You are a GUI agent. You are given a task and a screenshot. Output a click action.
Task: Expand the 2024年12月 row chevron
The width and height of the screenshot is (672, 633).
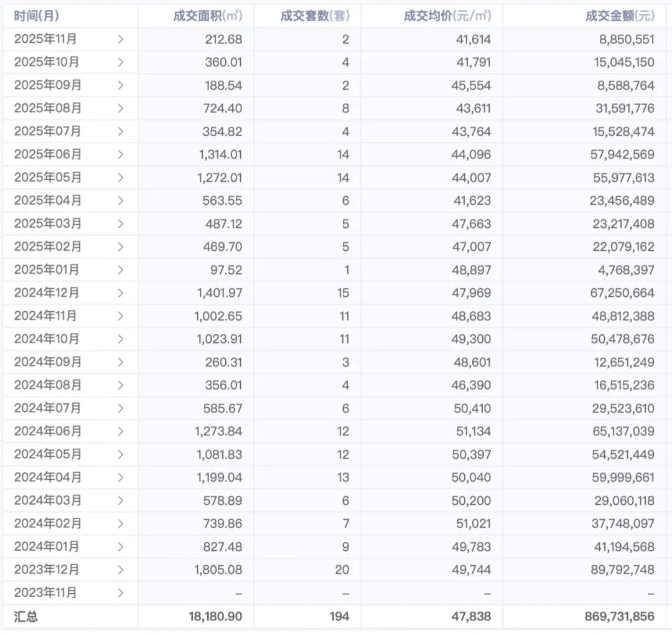(x=120, y=293)
